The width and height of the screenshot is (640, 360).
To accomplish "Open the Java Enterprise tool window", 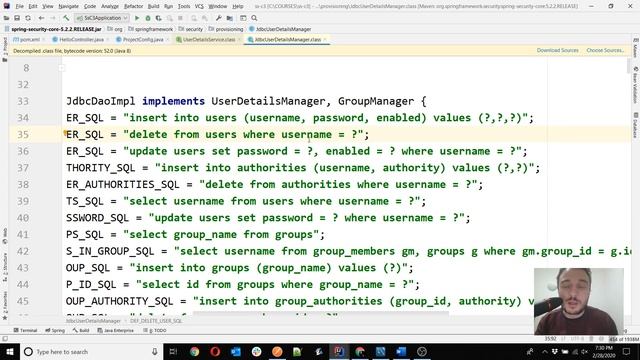I will point(116,330).
